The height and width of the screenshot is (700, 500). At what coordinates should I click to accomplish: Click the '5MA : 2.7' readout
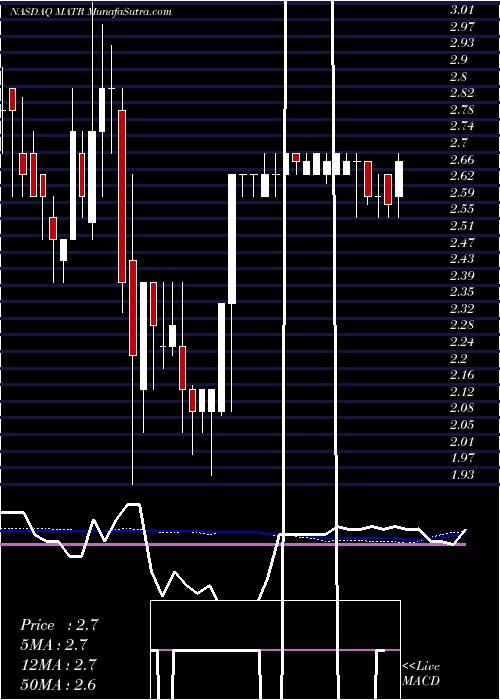[54, 645]
